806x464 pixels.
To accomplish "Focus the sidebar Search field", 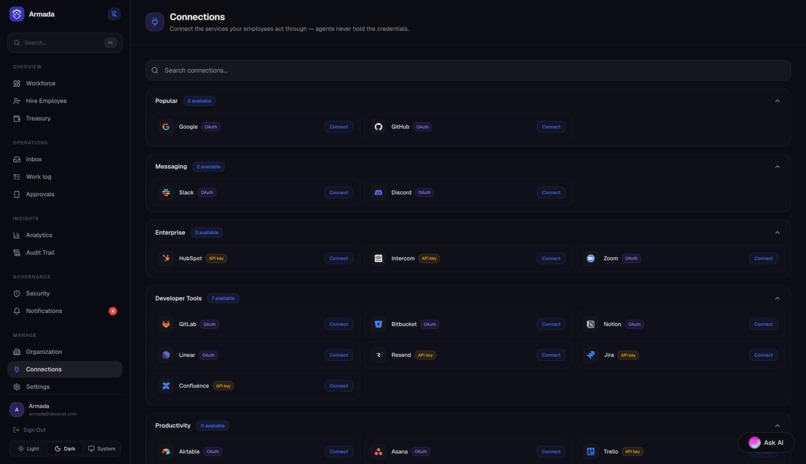I will pyautogui.click(x=65, y=43).
